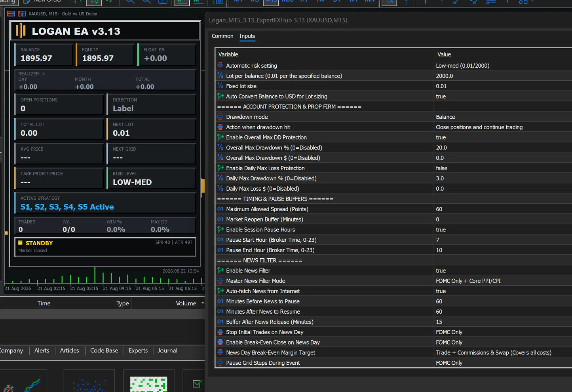Click the green pixel pattern thumbnail at bottom

tap(149, 384)
